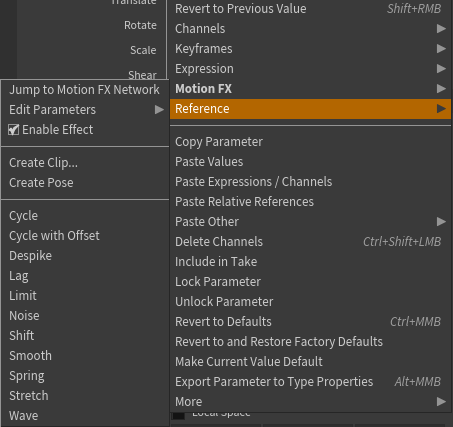
Task: Choose Jump to Motion FX Network
Action: point(85,90)
